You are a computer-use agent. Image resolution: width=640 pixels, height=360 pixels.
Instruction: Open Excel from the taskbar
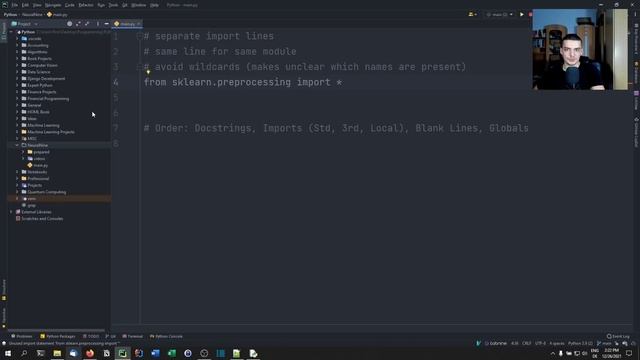tap(171, 353)
